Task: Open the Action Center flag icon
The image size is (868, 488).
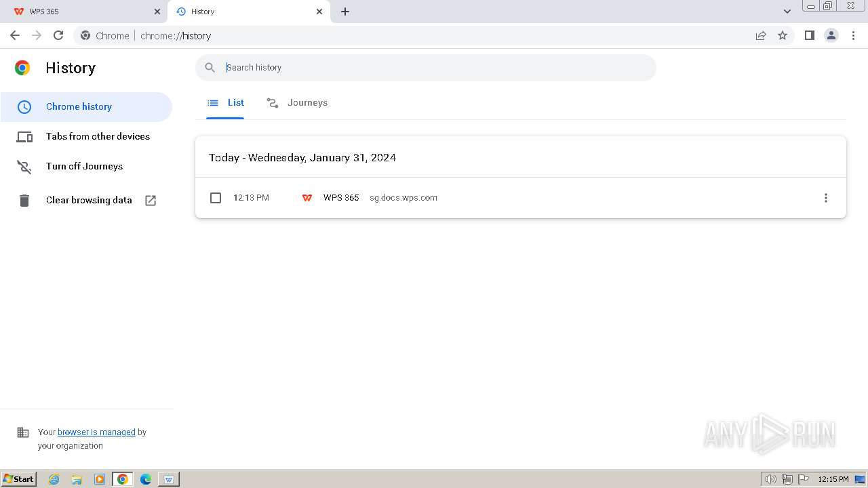Action: 804,479
